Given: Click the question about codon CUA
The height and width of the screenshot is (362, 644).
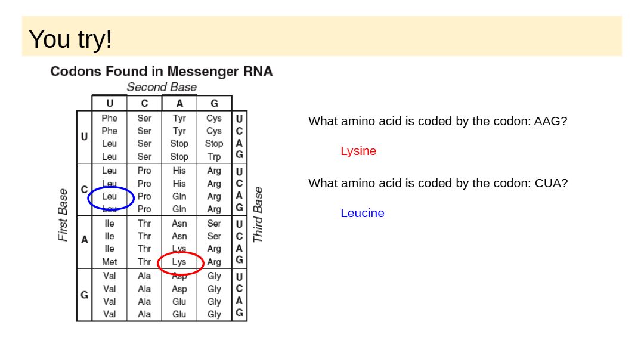Looking at the screenshot, I should pyautogui.click(x=438, y=183).
